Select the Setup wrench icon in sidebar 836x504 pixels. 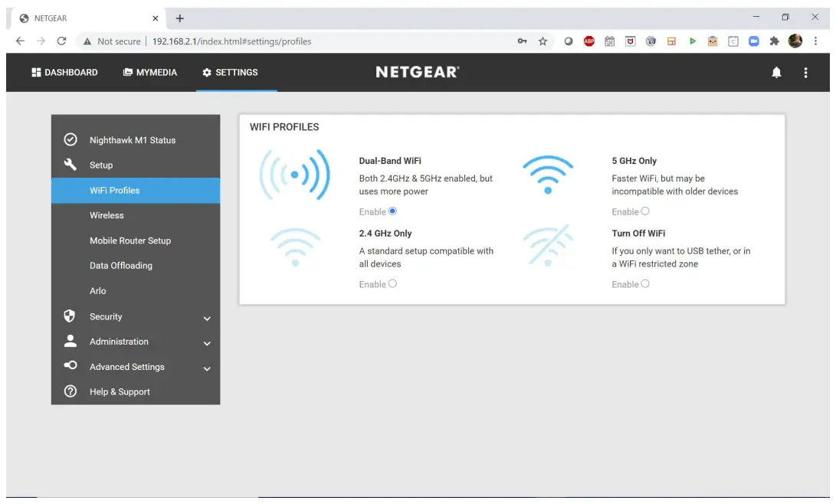point(70,165)
